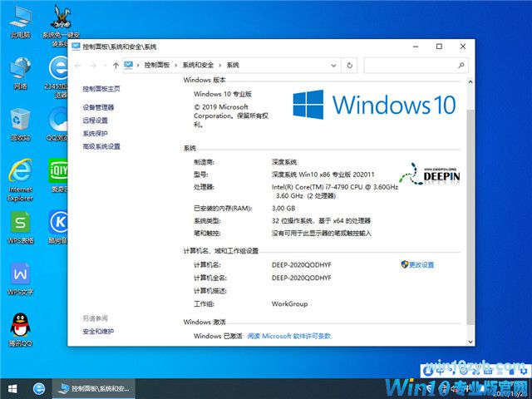Viewport: 532px width, 399px height.
Task: Open the This PC desktop icon
Action: pos(21,22)
